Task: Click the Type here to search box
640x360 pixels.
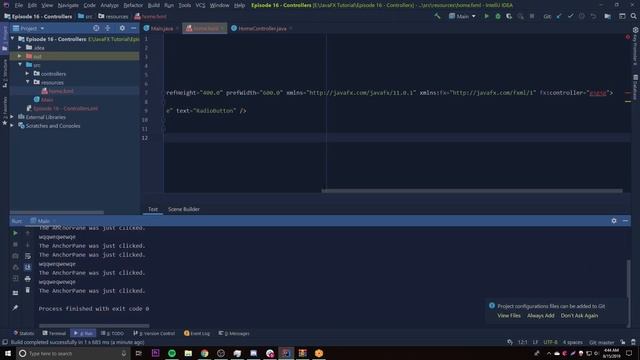Action: pos(73,353)
